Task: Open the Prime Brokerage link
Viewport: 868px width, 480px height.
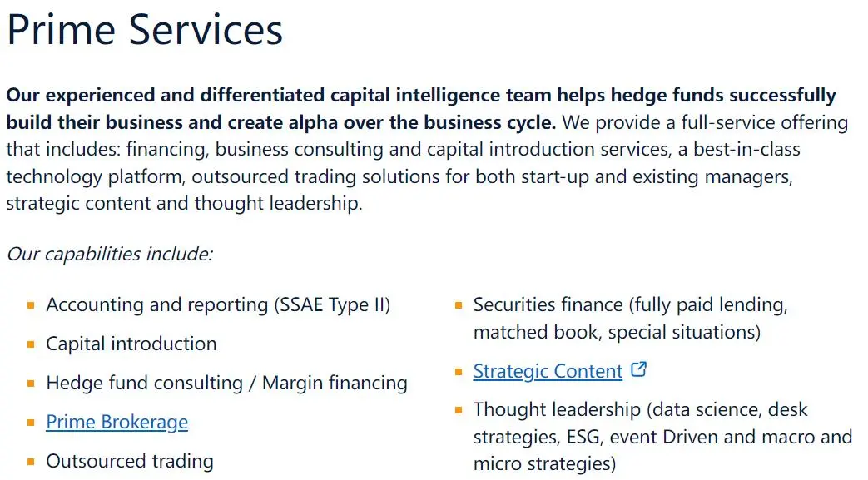Action: pyautogui.click(x=117, y=422)
